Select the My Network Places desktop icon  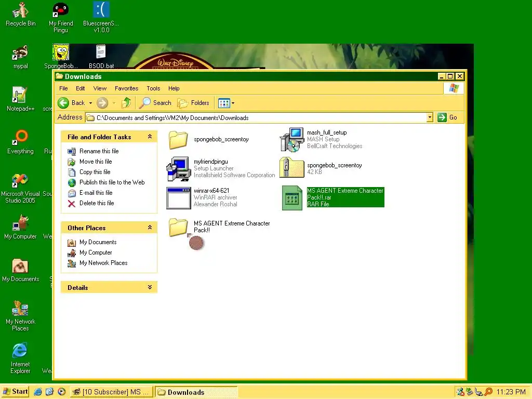20,316
